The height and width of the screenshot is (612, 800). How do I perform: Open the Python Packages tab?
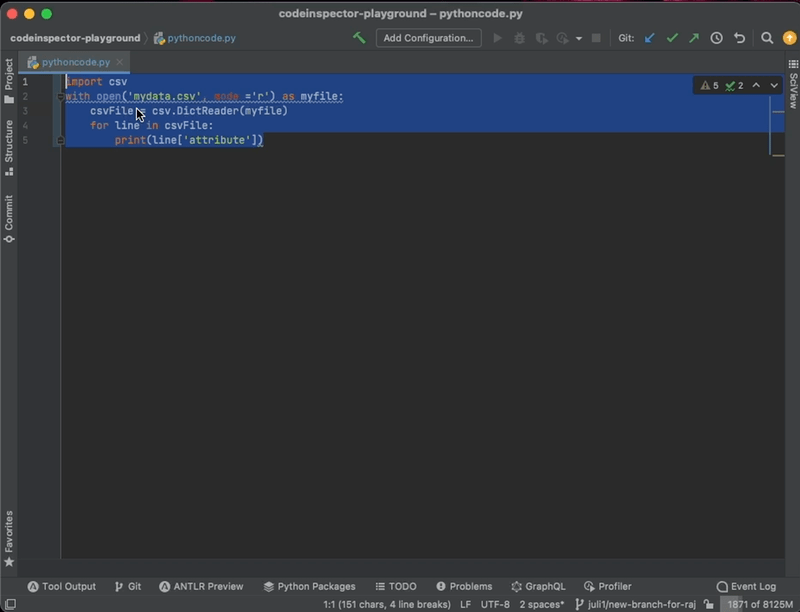[x=308, y=586]
